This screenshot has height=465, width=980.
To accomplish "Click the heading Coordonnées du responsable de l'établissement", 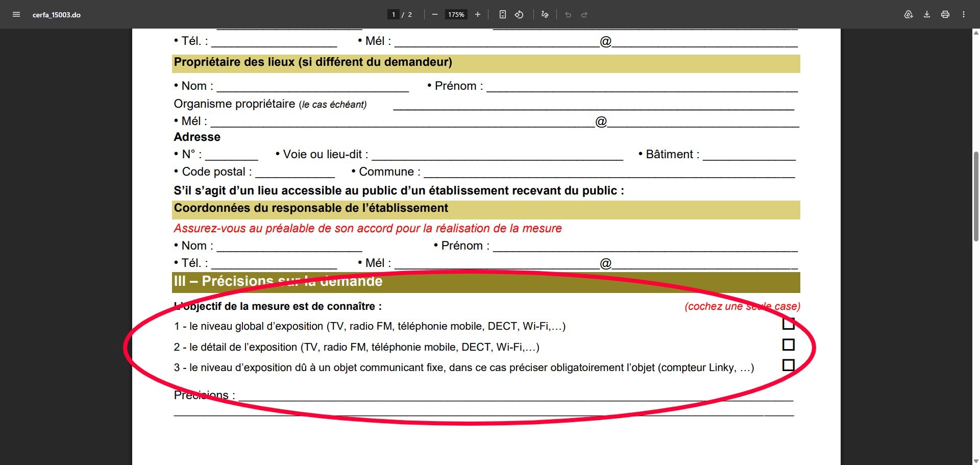I will [x=311, y=208].
